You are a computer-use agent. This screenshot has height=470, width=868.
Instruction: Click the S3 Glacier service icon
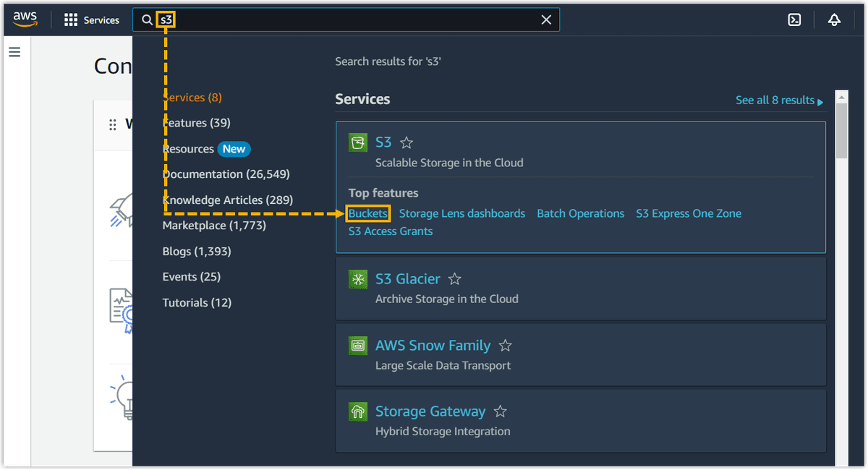(x=357, y=278)
